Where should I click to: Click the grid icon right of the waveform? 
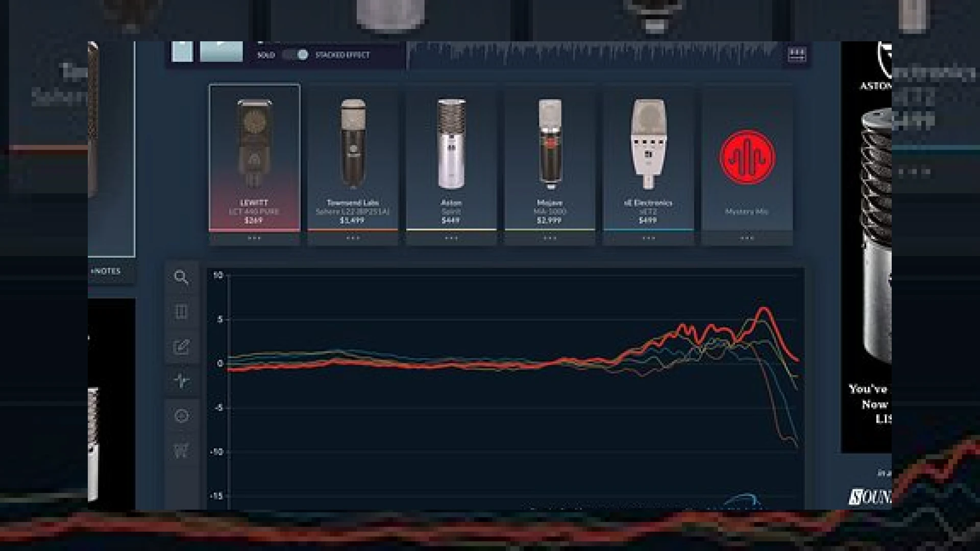(x=797, y=54)
